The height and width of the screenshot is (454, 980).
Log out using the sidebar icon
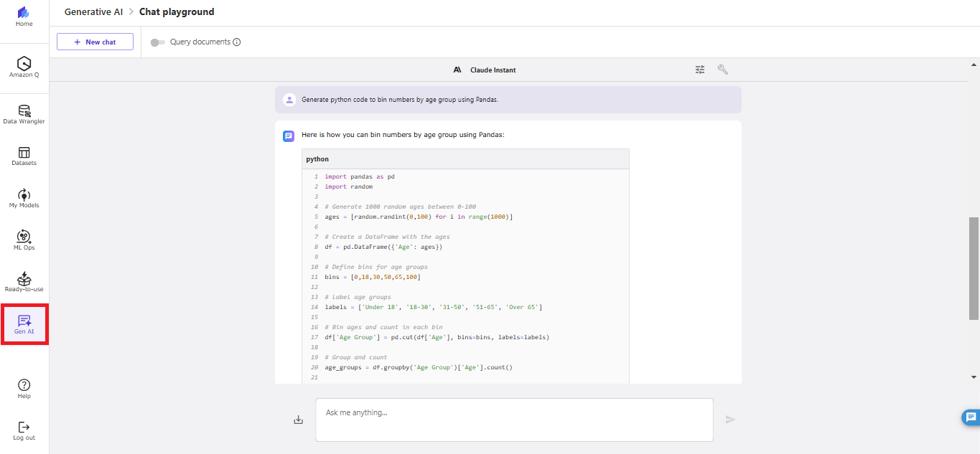pyautogui.click(x=24, y=430)
